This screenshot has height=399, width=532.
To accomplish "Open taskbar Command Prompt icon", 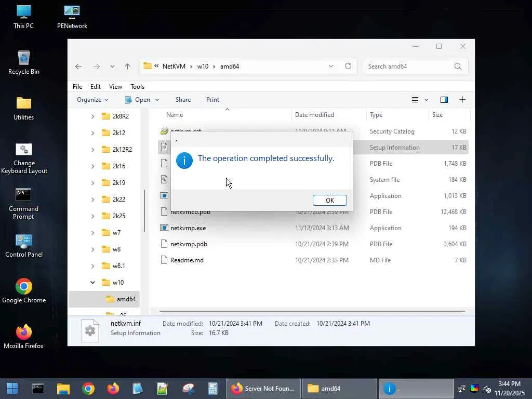I will (37, 389).
